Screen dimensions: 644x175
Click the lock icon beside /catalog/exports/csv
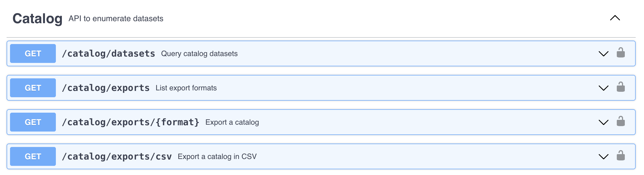621,156
